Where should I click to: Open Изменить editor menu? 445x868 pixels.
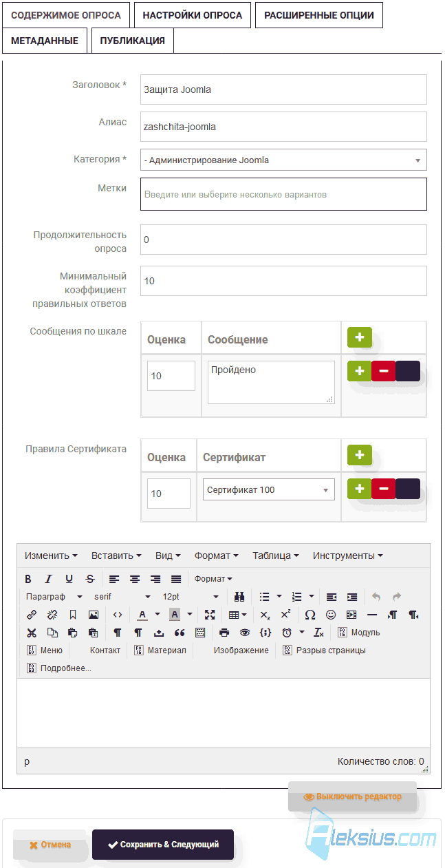[x=51, y=555]
